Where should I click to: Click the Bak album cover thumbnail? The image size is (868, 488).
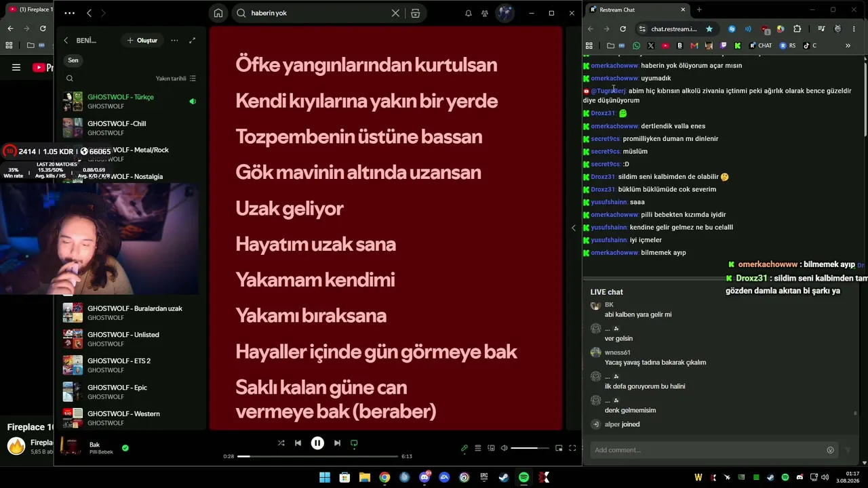(x=71, y=446)
